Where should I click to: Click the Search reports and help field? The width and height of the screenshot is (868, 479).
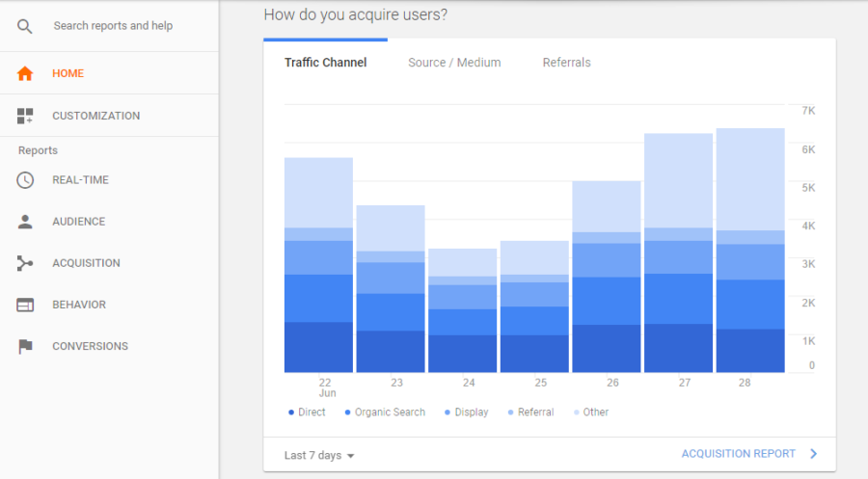pyautogui.click(x=113, y=26)
